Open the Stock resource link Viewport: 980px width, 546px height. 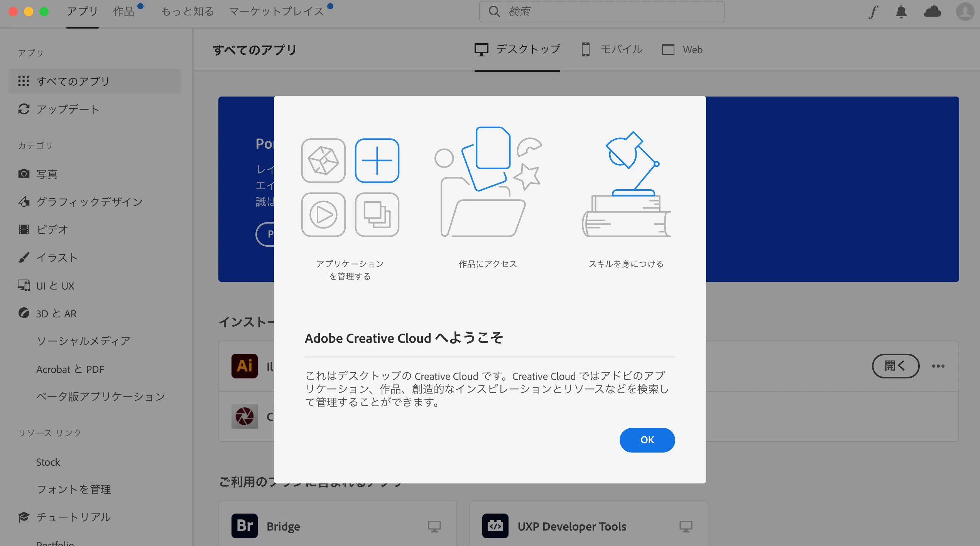pos(48,462)
